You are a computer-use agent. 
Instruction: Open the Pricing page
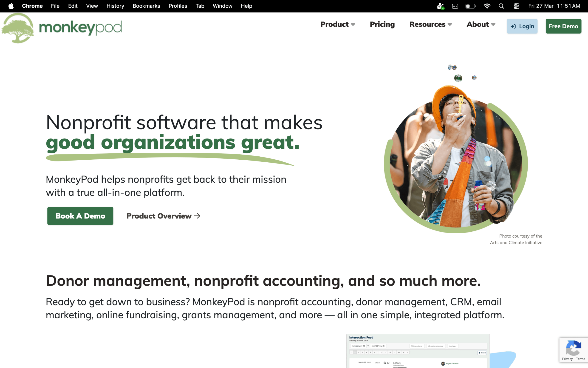click(x=382, y=24)
